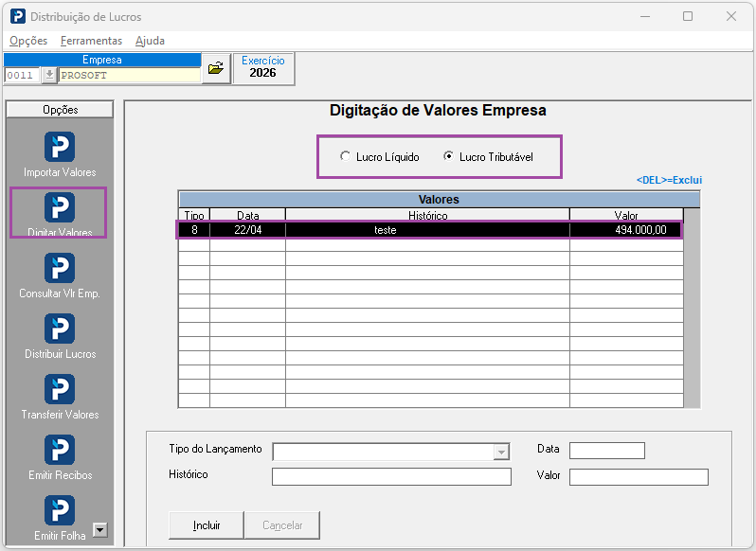This screenshot has width=756, height=551.
Task: Close the Distribuição de Lucros window
Action: [x=731, y=16]
